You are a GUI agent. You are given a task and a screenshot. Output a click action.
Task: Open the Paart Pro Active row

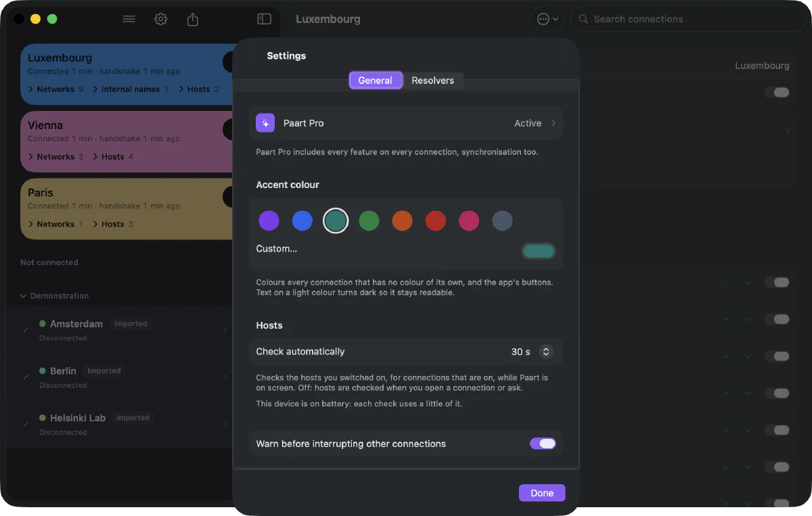click(x=406, y=123)
